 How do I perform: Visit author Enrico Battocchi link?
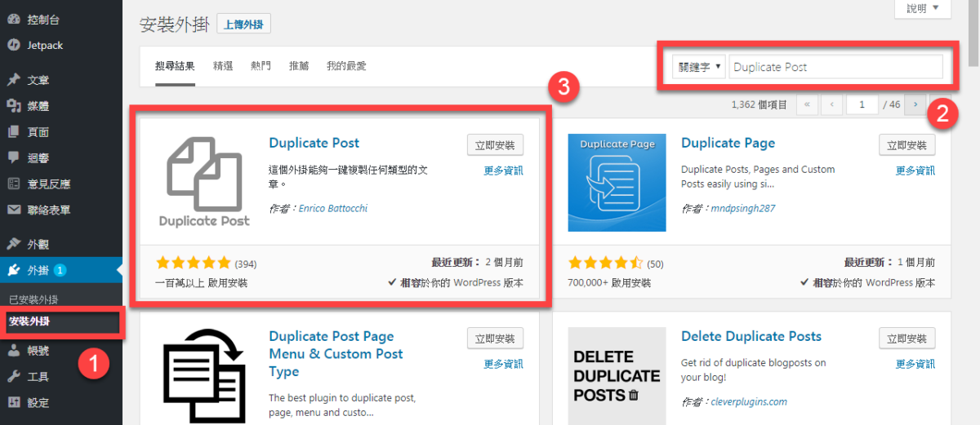(x=333, y=208)
